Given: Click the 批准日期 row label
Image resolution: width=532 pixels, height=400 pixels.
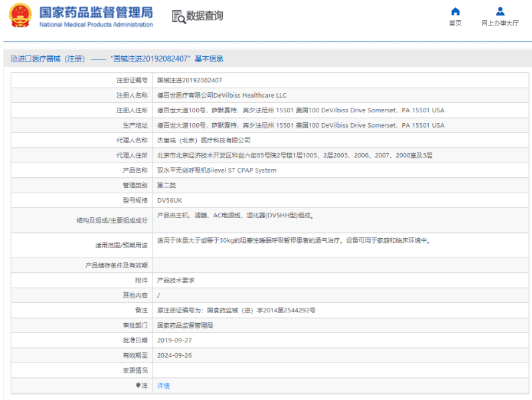Looking at the screenshot, I should [x=135, y=340].
